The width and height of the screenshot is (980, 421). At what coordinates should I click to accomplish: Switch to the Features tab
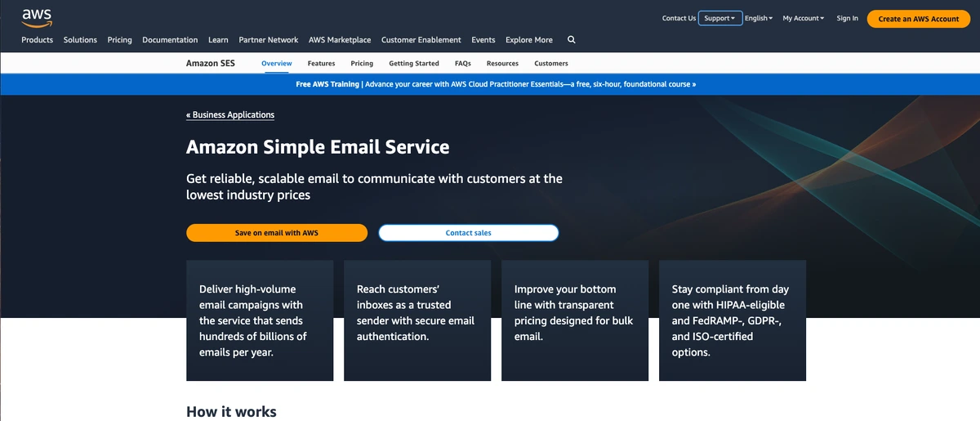click(322, 63)
